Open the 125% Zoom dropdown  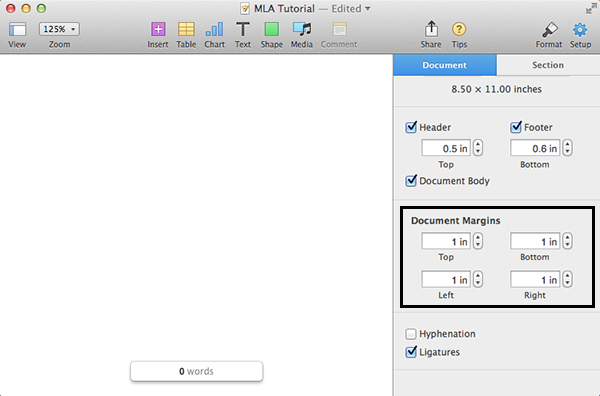click(59, 29)
